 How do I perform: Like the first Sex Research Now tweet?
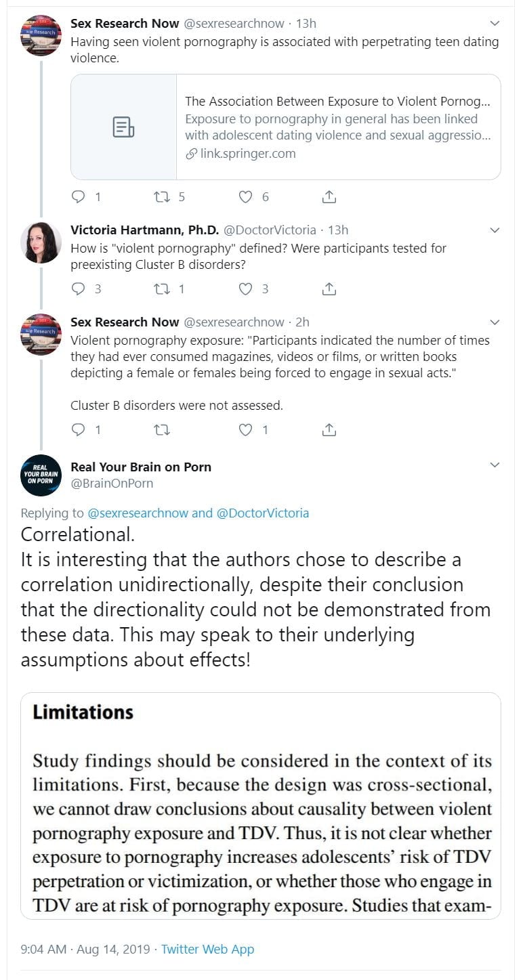[x=246, y=197]
